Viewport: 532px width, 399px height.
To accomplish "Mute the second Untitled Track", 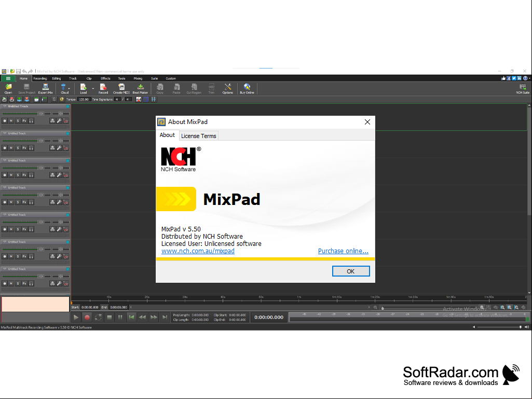I will pos(11,148).
